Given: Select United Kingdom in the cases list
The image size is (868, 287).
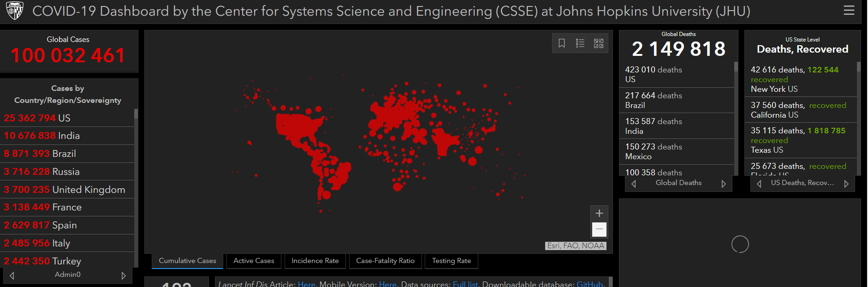Looking at the screenshot, I should 67,190.
